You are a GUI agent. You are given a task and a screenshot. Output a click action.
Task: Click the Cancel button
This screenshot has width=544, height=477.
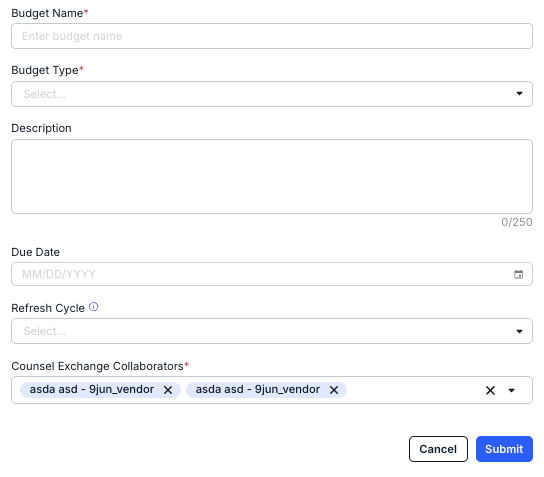[438, 449]
